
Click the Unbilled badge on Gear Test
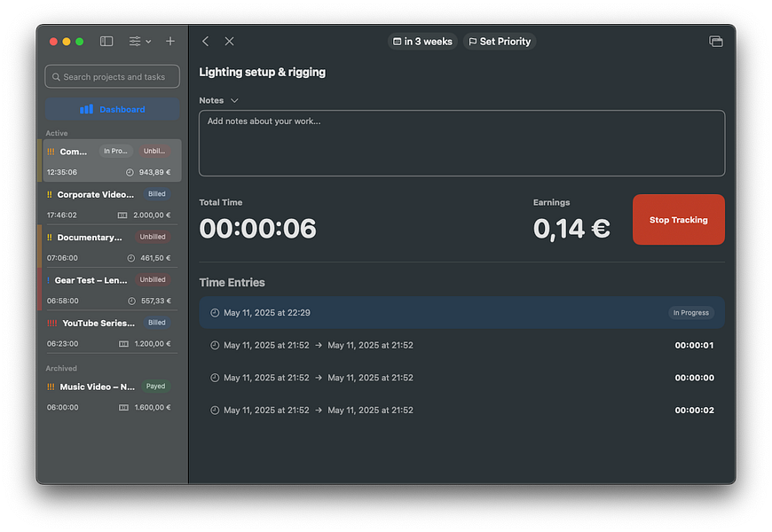point(153,279)
